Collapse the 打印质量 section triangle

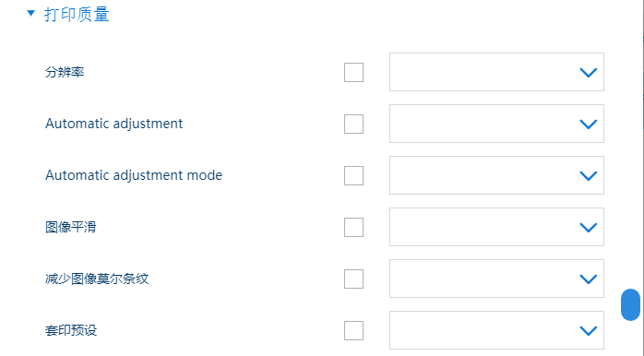pos(30,14)
